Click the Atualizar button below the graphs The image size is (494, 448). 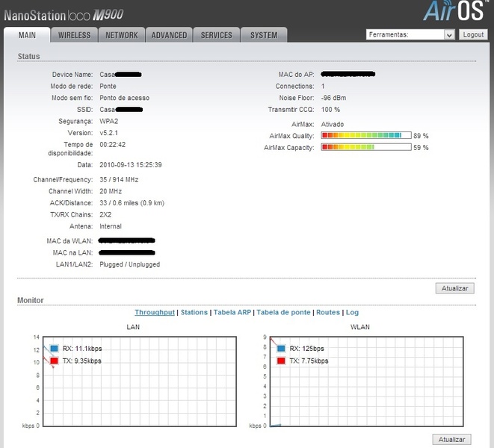[451, 439]
